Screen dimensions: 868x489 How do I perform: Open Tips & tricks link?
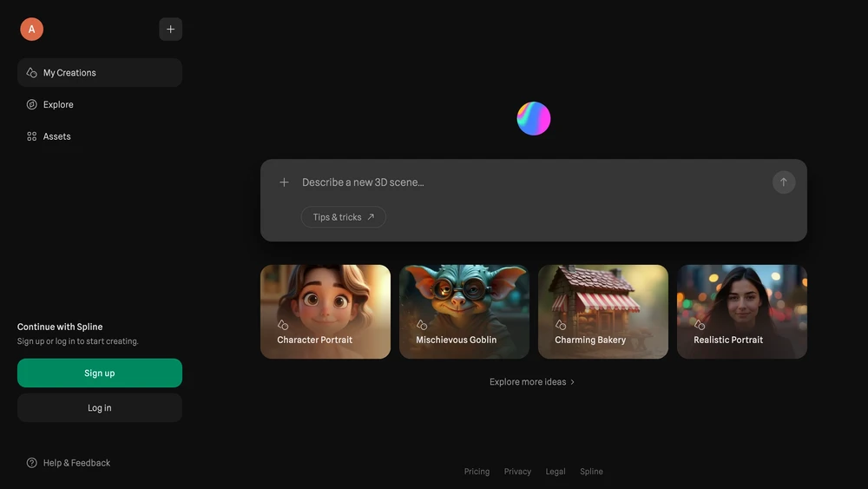[x=343, y=217]
